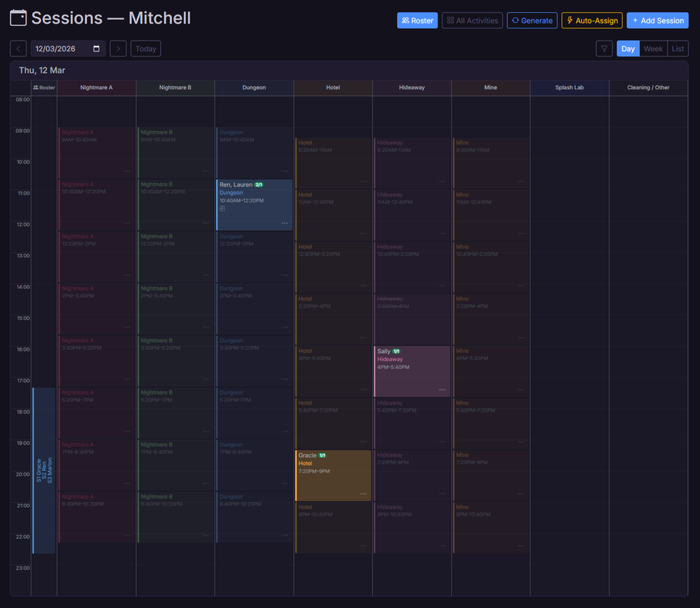The width and height of the screenshot is (700, 608).
Task: Click the notes icon on Ren, Lauren's session
Action: pyautogui.click(x=222, y=208)
